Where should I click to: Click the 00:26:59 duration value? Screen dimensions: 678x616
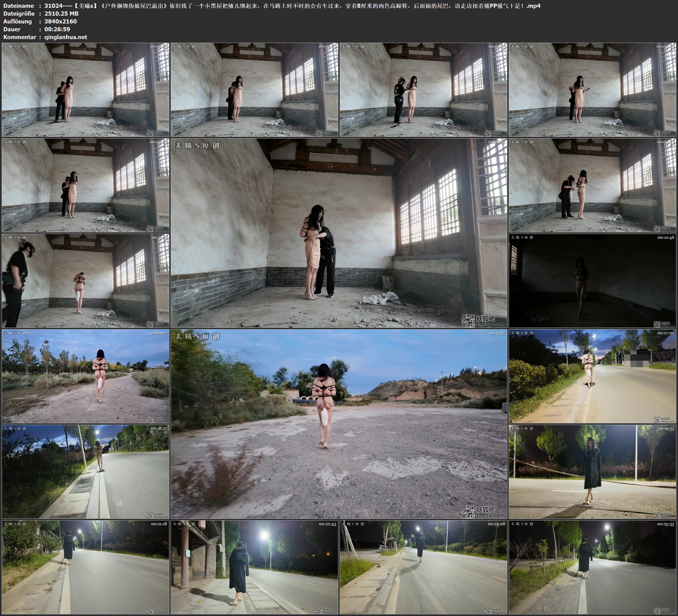57,29
